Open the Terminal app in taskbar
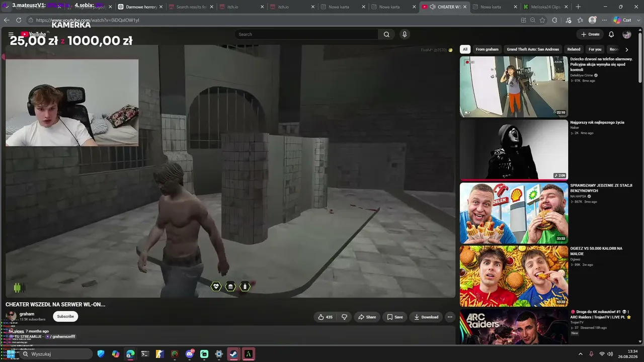Image resolution: width=644 pixels, height=362 pixels. point(145,354)
